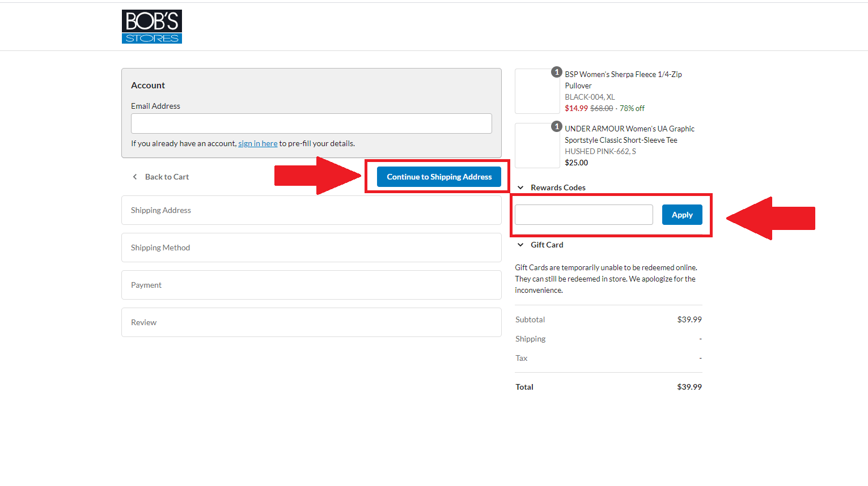Click the quantity badge on Sherpa Fleece item
The width and height of the screenshot is (868, 486).
[557, 72]
